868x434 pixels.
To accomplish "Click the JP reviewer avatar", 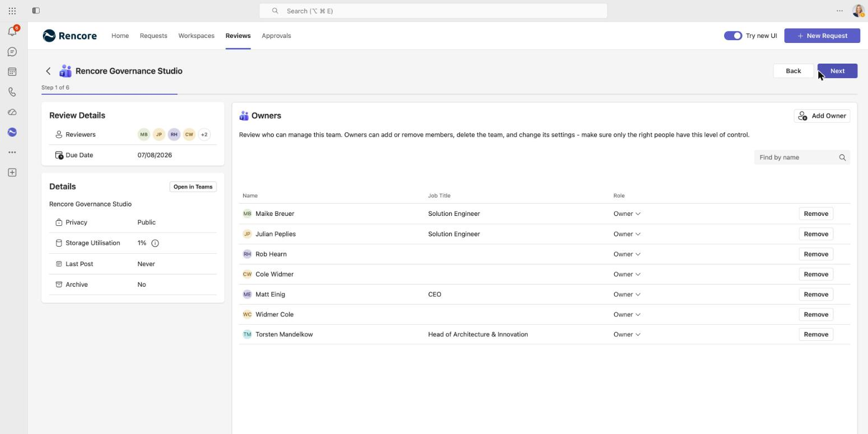I will (x=159, y=134).
